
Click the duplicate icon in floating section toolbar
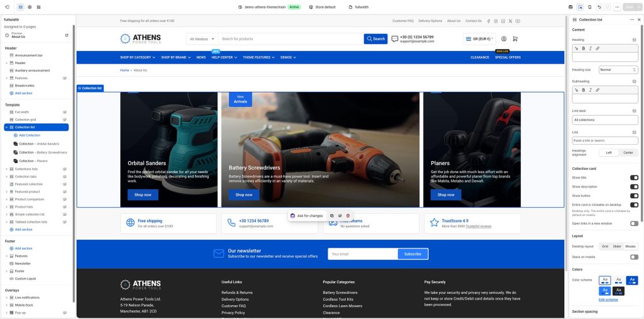tap(332, 216)
